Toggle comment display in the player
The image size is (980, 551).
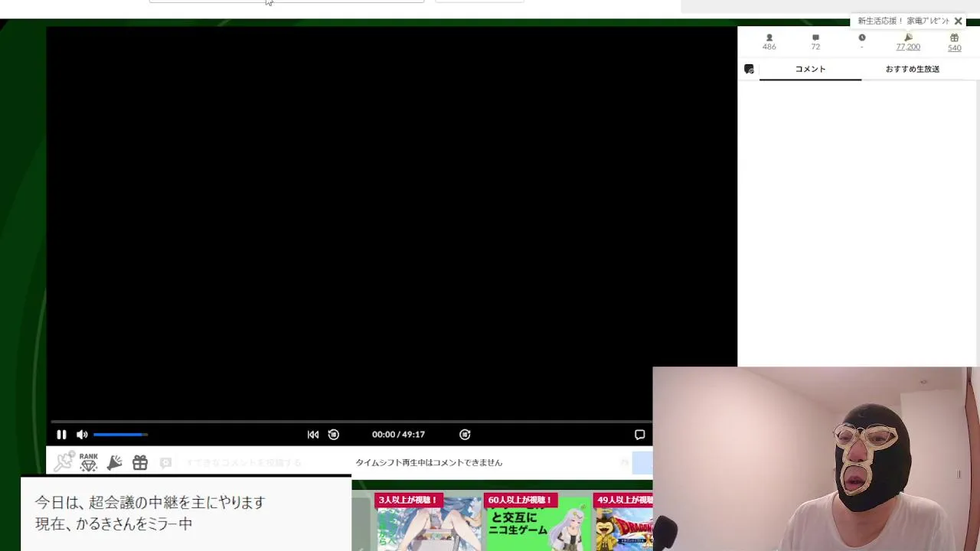(x=639, y=435)
